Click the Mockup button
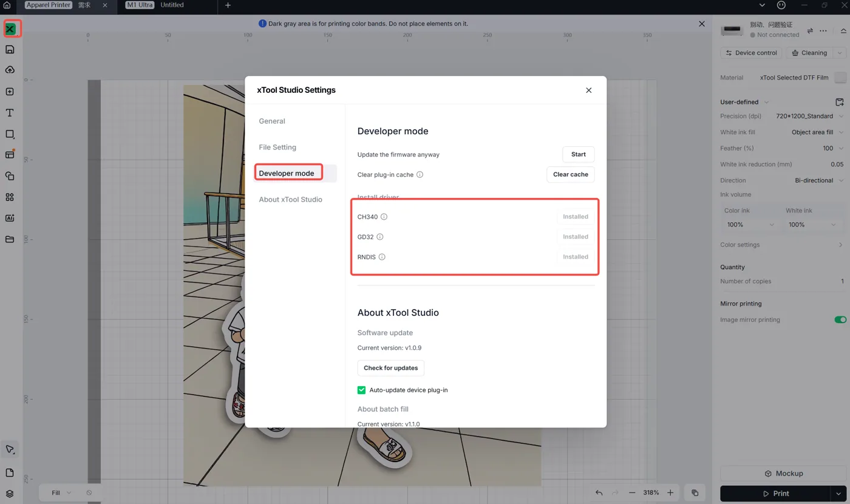The width and height of the screenshot is (850, 504). tap(783, 474)
